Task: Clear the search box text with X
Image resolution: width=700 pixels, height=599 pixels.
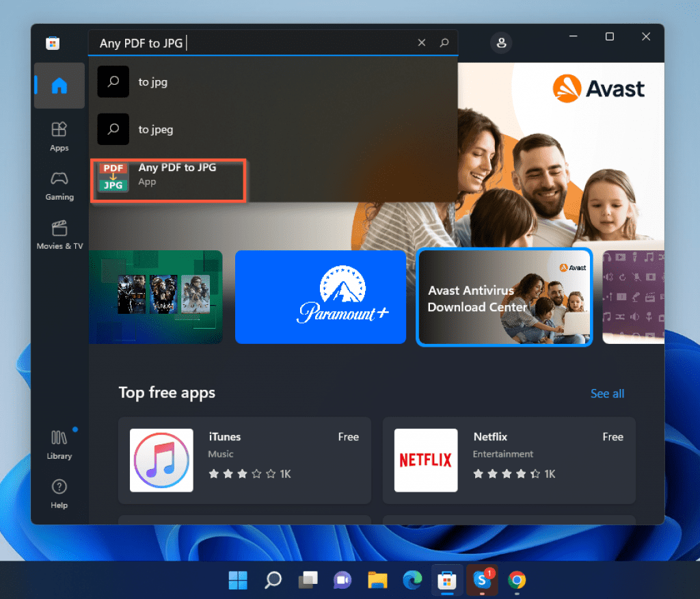Action: [x=421, y=42]
